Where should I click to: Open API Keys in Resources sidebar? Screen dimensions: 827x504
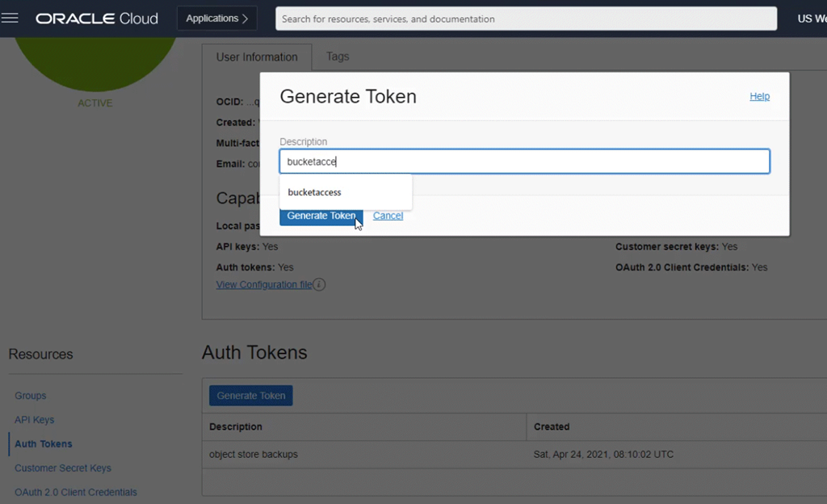click(x=35, y=420)
